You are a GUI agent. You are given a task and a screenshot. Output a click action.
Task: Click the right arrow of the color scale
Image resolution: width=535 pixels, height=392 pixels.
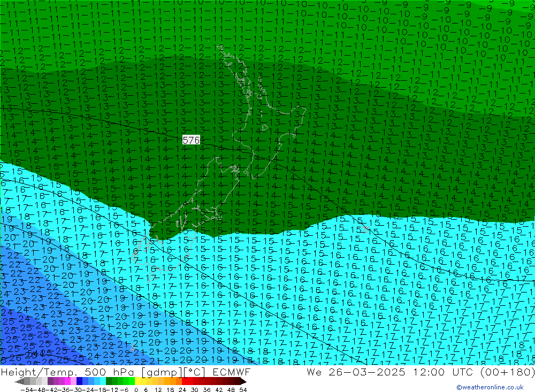243,381
